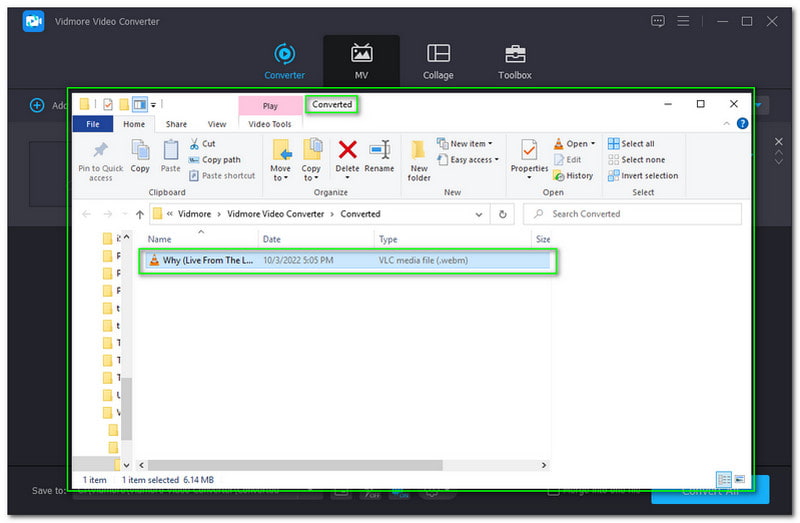This screenshot has width=800, height=523.
Task: Click Pin to Quick access
Action: pyautogui.click(x=101, y=162)
